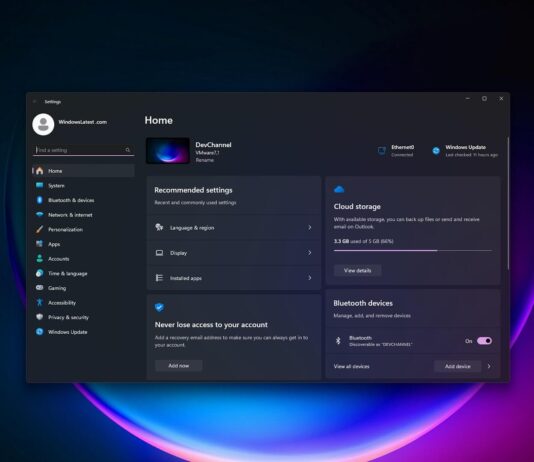
Task: Select Gaming in sidebar
Action: pyautogui.click(x=84, y=288)
